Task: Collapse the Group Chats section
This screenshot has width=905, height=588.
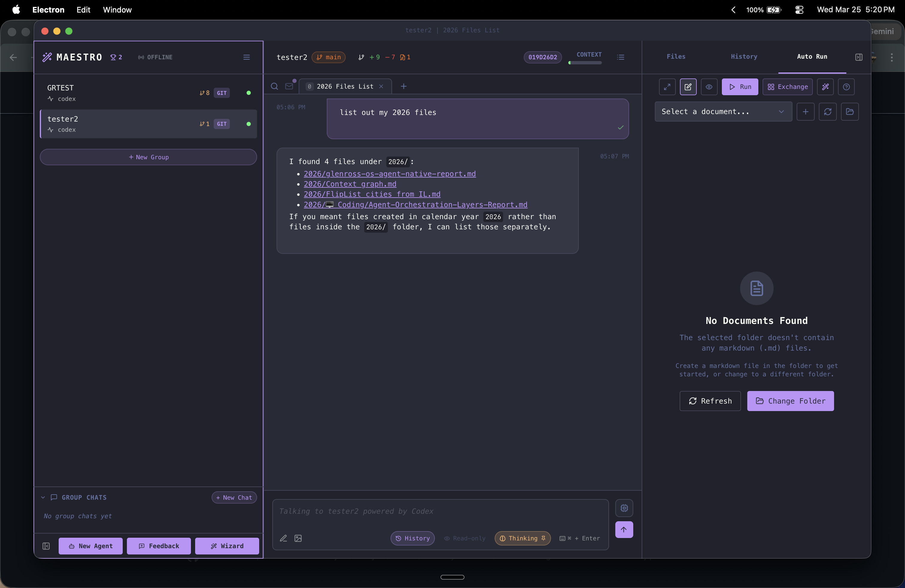Action: [43, 497]
